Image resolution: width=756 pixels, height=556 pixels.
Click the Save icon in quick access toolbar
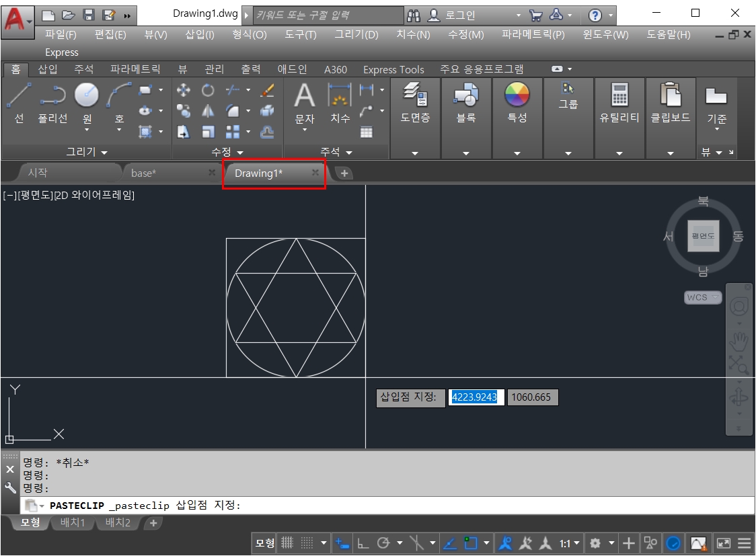(x=89, y=15)
